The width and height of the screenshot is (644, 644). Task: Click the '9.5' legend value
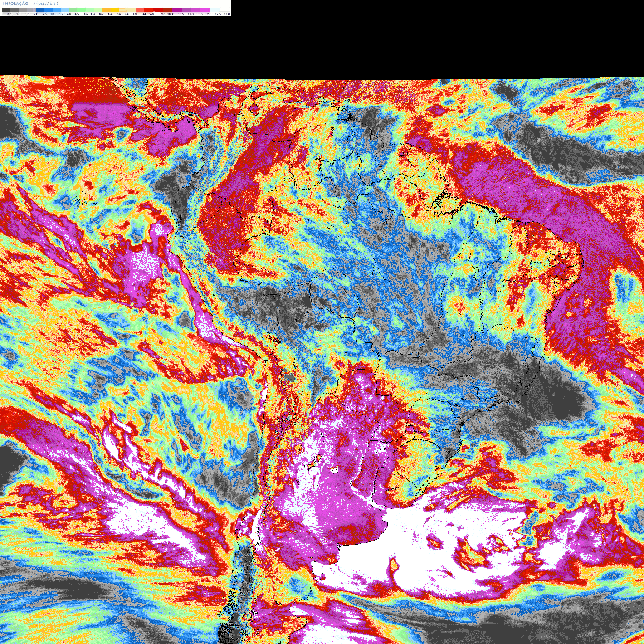163,14
